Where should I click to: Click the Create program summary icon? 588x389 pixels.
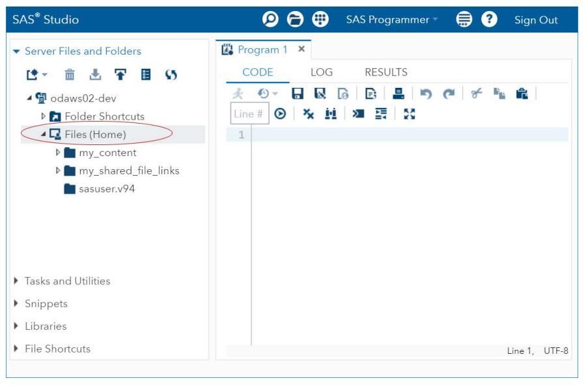371,93
